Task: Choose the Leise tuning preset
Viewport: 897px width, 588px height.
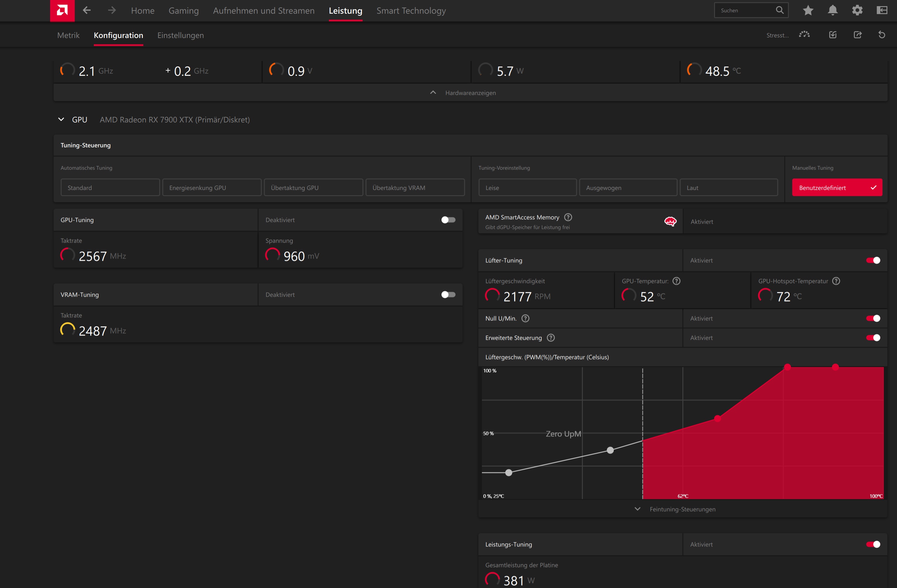Action: click(527, 187)
